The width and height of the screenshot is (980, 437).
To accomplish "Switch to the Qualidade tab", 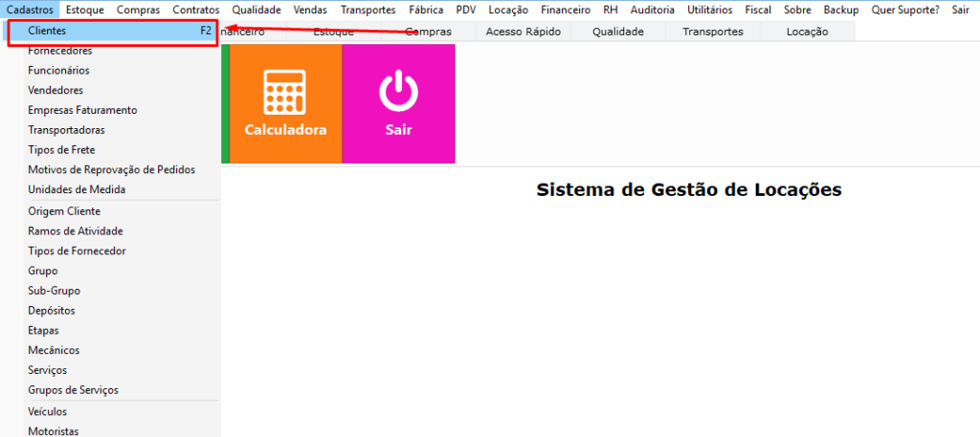I will coord(617,32).
